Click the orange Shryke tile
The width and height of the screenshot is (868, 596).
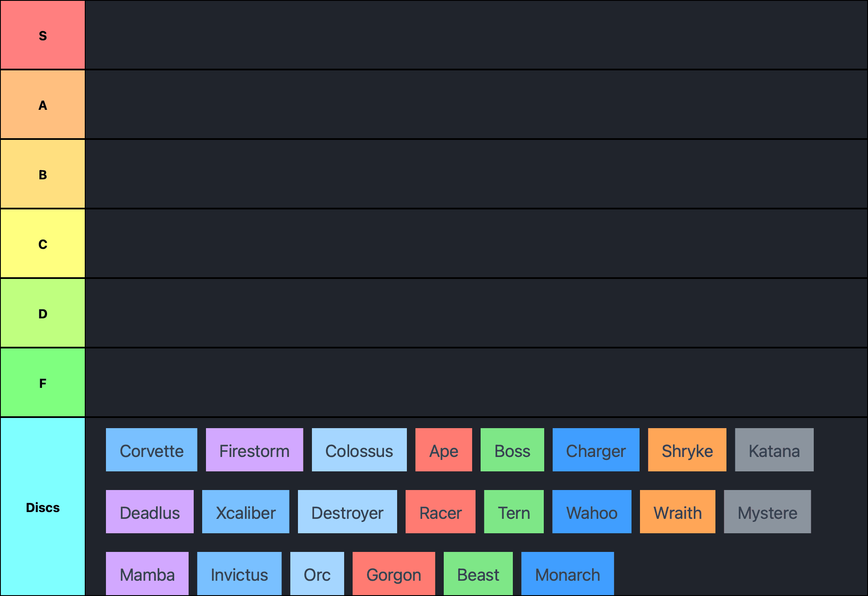(687, 450)
